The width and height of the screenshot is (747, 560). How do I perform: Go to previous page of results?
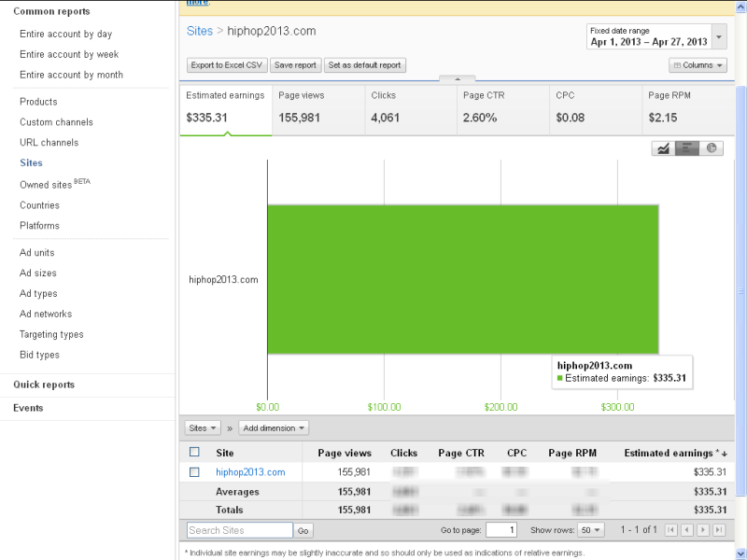[x=687, y=529]
